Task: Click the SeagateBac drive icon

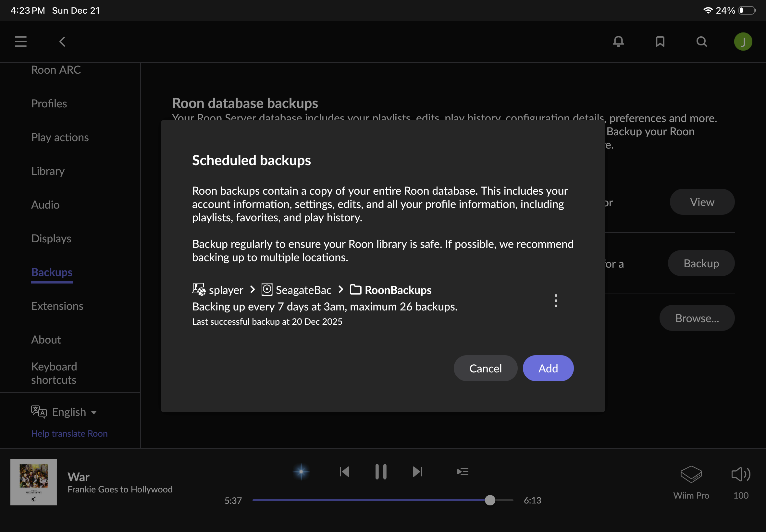Action: 267,289
